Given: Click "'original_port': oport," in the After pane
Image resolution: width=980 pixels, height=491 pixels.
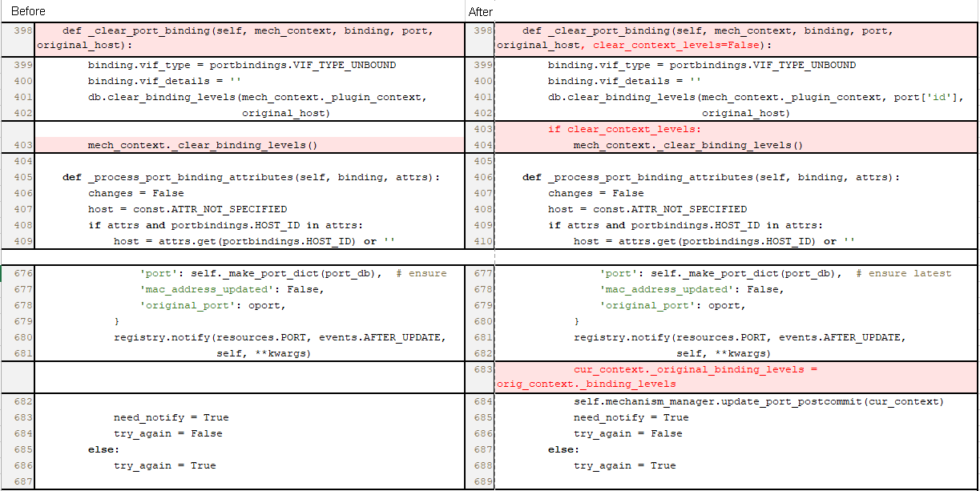Looking at the screenshot, I should (x=673, y=305).
